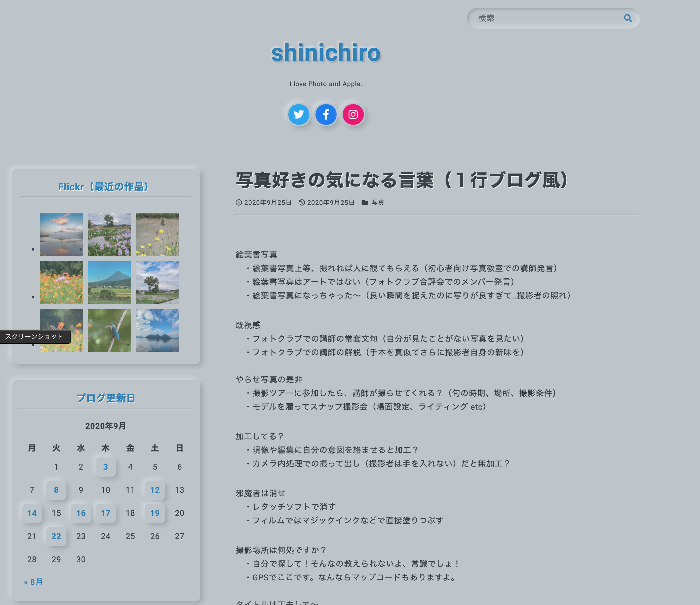Open the Twitter profile icon

point(299,115)
